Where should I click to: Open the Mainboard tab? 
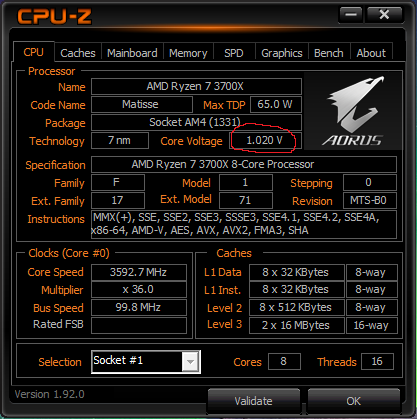click(132, 53)
